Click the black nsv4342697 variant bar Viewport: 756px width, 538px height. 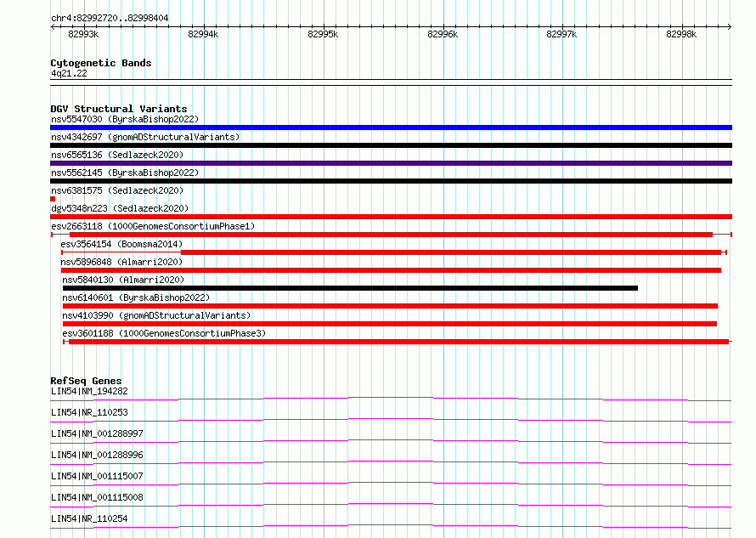coord(391,145)
